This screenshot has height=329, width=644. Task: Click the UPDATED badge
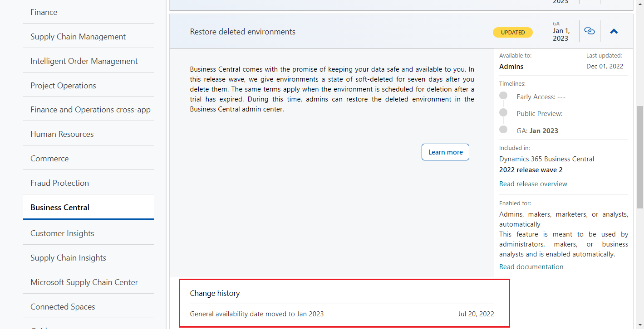512,32
